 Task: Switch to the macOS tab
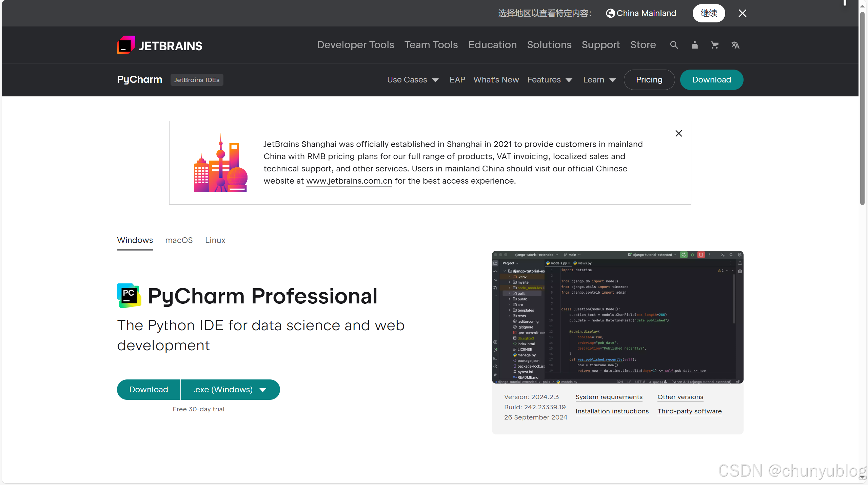pos(179,240)
